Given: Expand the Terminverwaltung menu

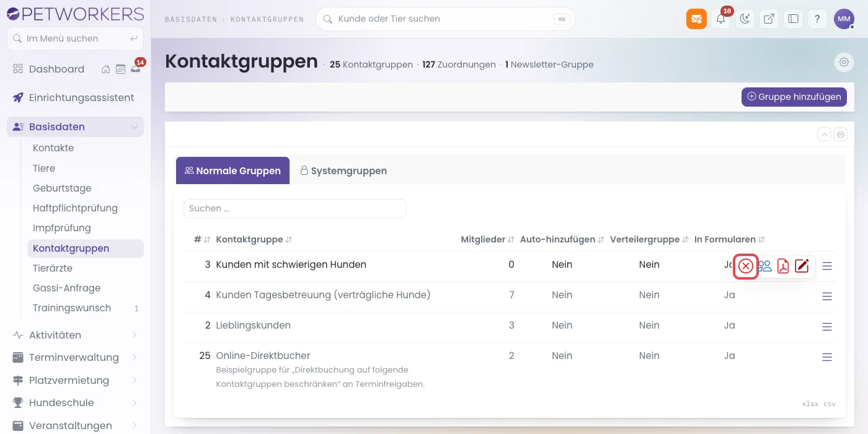Looking at the screenshot, I should (x=75, y=358).
